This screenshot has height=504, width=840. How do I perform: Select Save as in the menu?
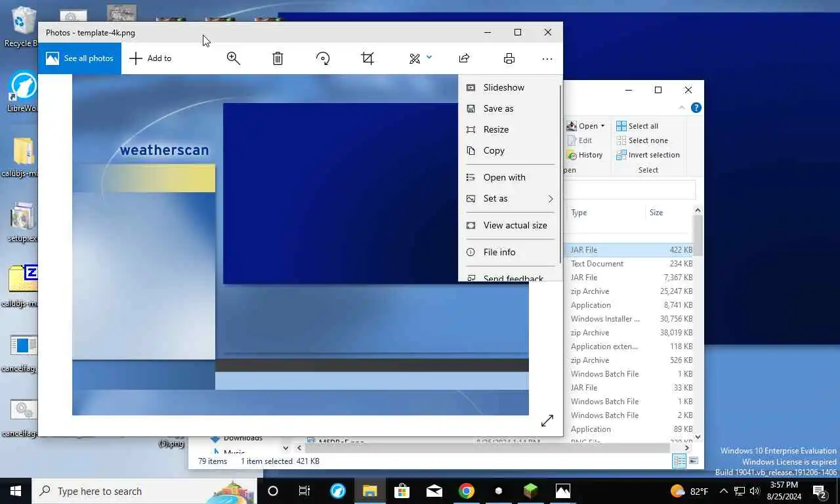tap(509, 108)
